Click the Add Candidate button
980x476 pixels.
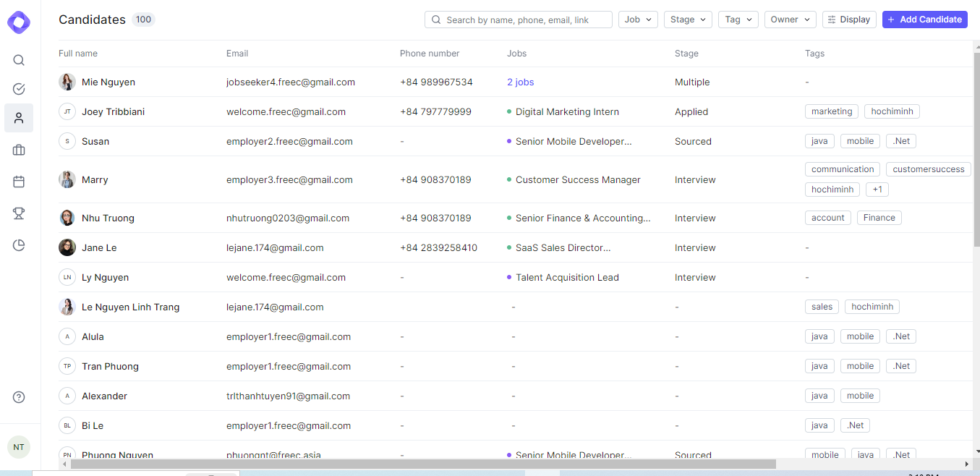[924, 20]
